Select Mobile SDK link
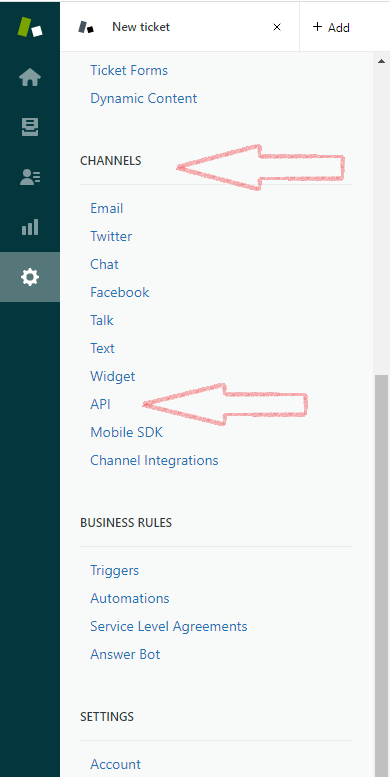 click(x=126, y=432)
